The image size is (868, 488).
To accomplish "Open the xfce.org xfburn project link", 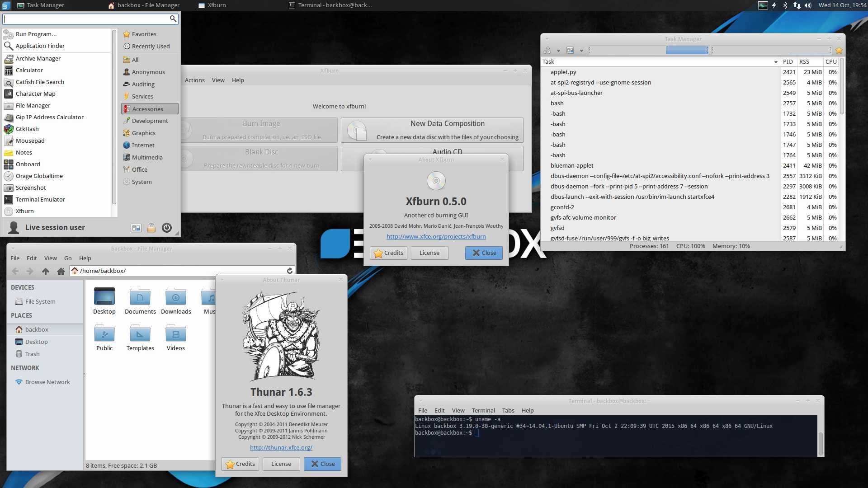I will (436, 236).
